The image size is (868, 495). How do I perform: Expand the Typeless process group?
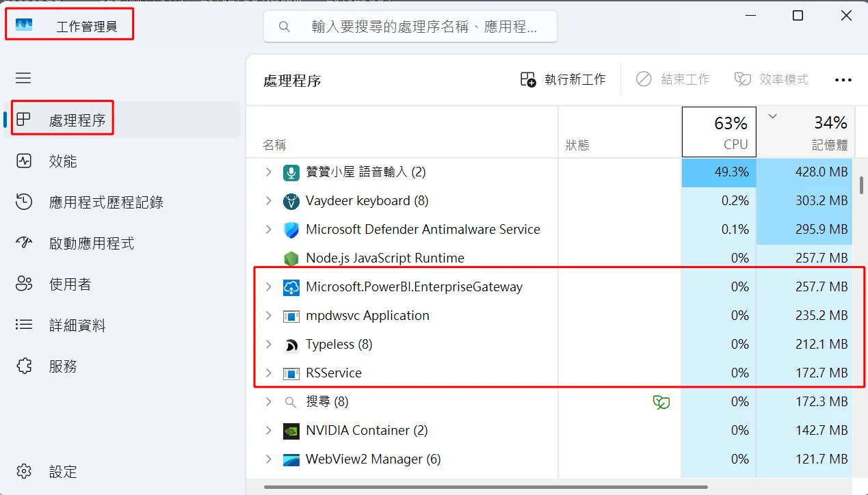point(268,345)
